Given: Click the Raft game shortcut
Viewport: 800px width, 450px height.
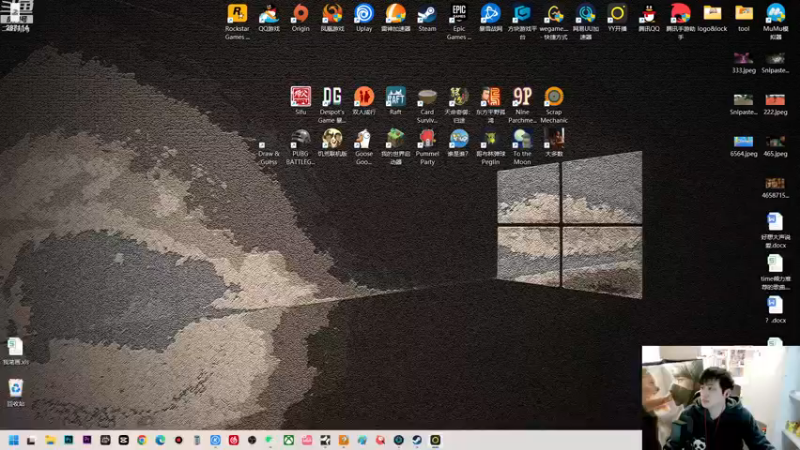Looking at the screenshot, I should tap(395, 96).
